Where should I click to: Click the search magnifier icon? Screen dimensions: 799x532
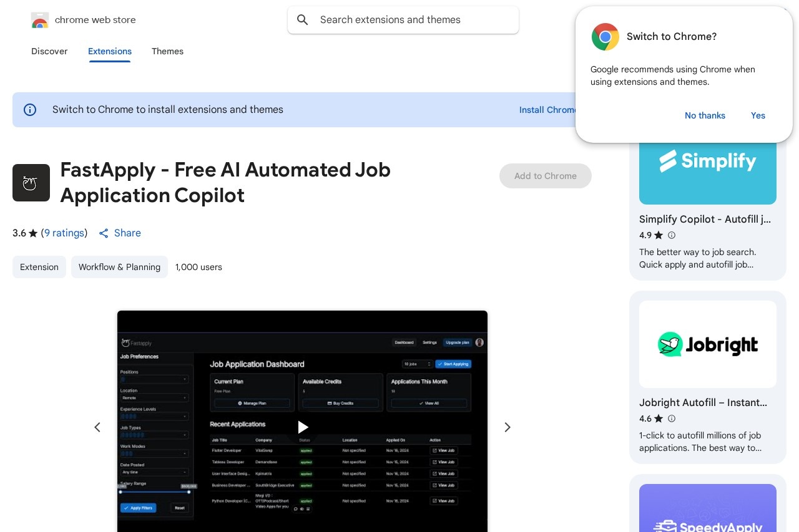click(x=303, y=20)
